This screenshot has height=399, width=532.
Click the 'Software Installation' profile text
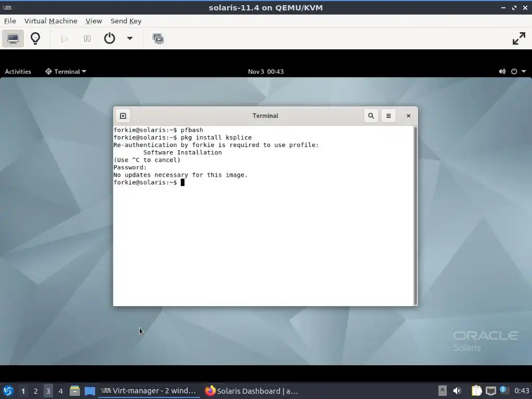point(182,153)
